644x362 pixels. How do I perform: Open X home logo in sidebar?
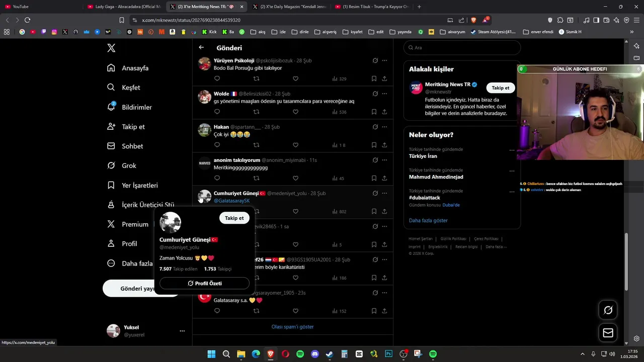[x=111, y=48]
